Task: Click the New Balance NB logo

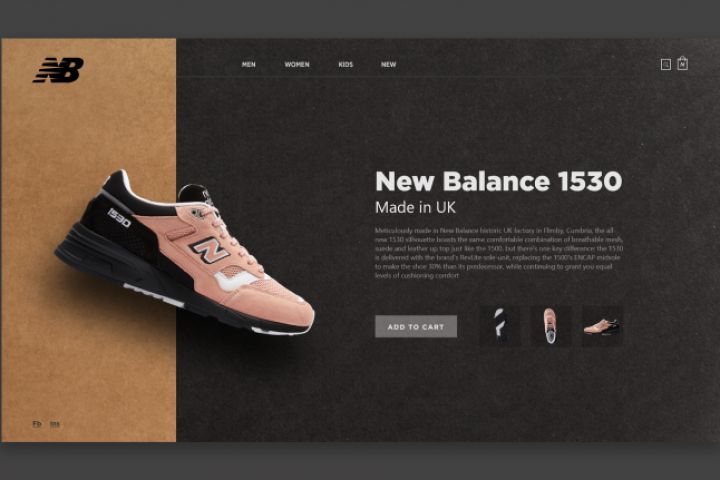Action: pos(58,70)
